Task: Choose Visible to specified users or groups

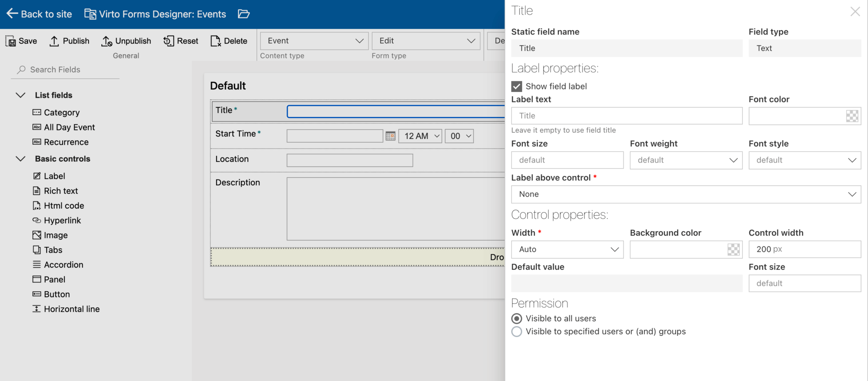Action: click(516, 332)
